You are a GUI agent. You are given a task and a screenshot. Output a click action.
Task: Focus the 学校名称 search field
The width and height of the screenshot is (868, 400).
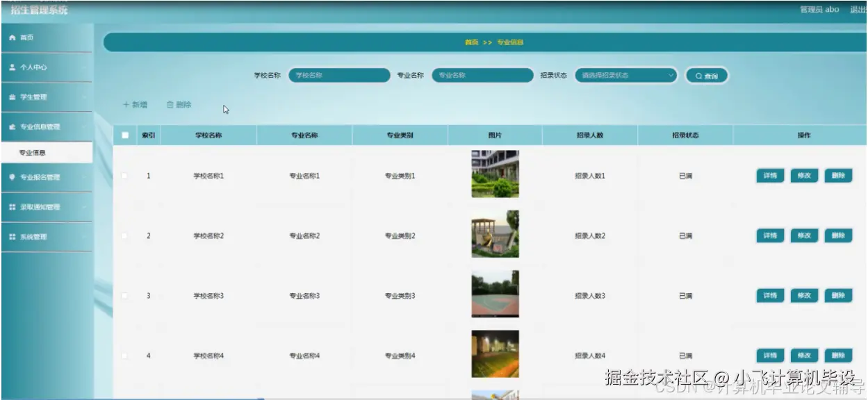tap(339, 75)
